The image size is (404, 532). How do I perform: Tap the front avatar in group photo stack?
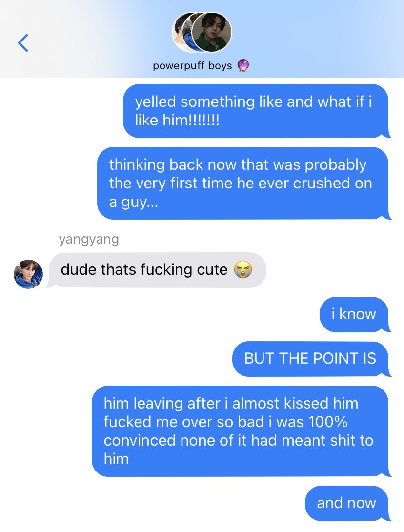(x=212, y=32)
